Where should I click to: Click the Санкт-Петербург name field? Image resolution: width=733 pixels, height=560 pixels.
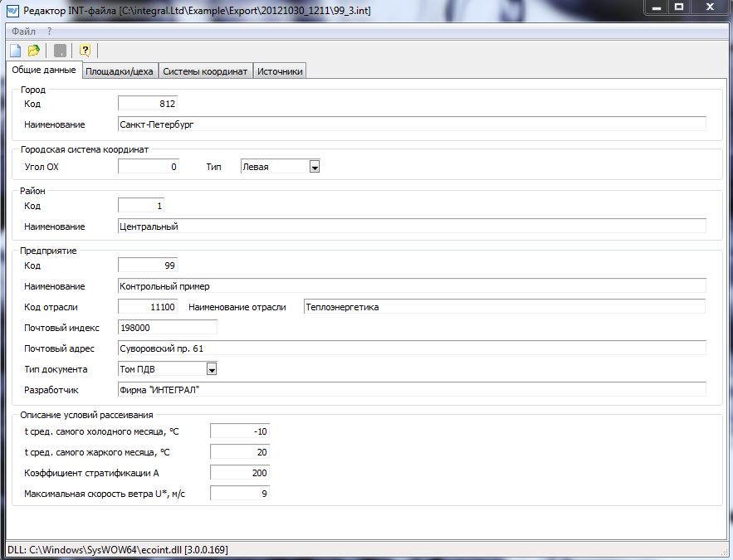pos(411,124)
